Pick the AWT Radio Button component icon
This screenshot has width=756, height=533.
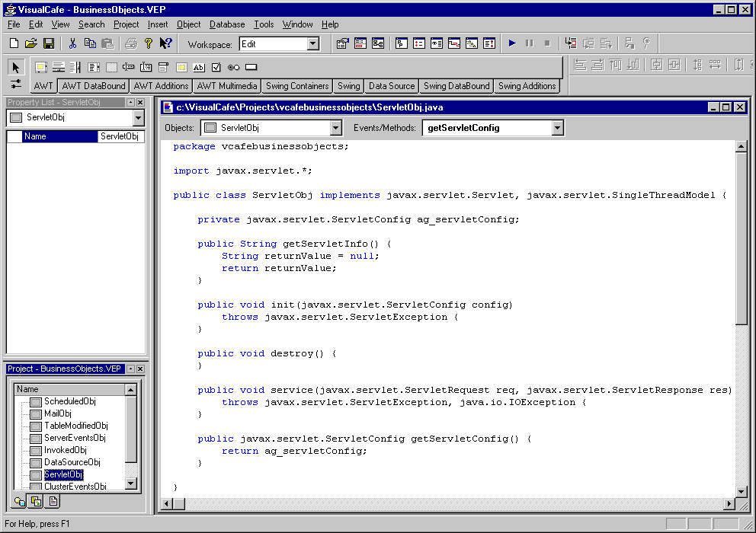(x=233, y=67)
